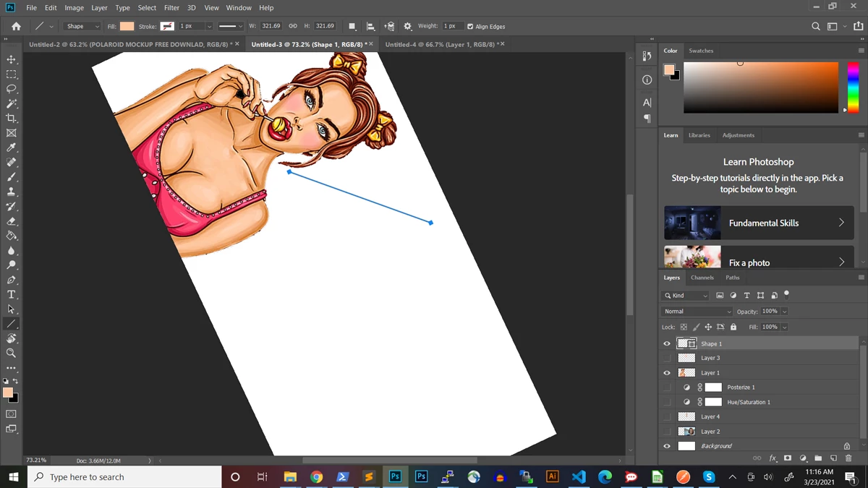The image size is (868, 488).
Task: Select the History Brush tool
Action: (12, 207)
